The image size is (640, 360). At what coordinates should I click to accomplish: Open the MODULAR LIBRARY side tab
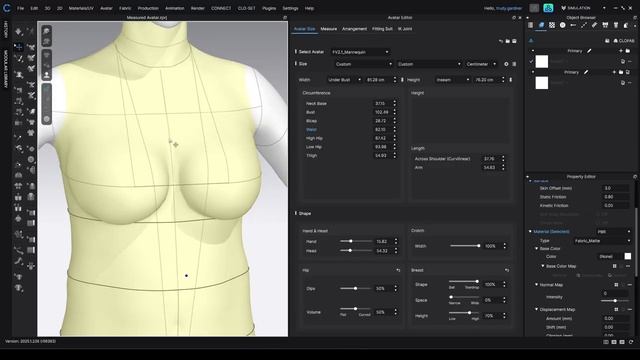pos(6,69)
